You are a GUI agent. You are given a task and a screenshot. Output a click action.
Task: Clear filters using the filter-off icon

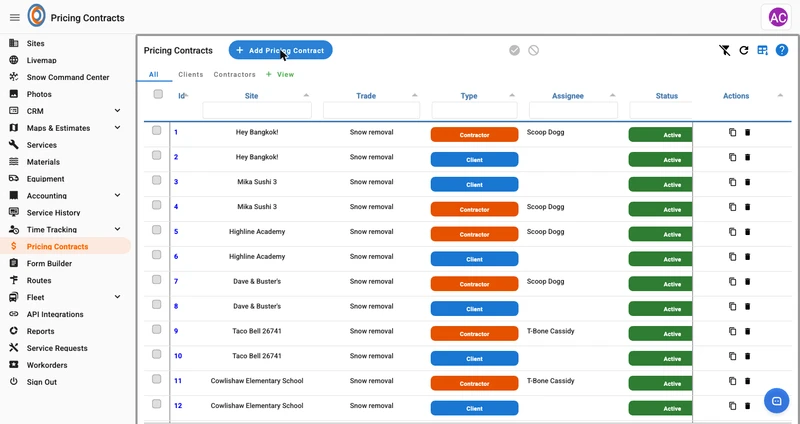(x=724, y=50)
